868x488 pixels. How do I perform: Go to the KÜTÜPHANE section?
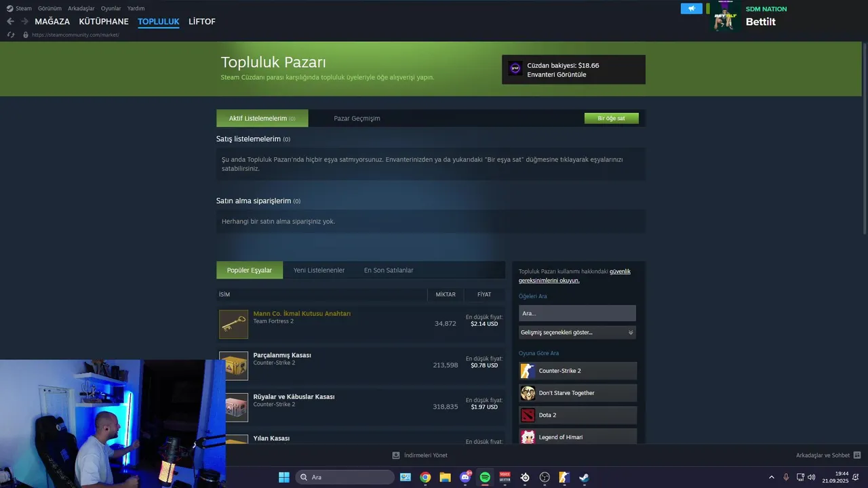104,22
